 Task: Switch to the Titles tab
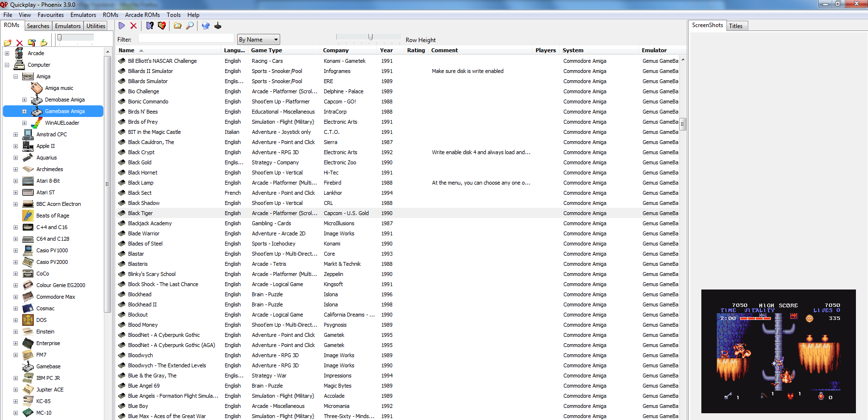[x=736, y=26]
